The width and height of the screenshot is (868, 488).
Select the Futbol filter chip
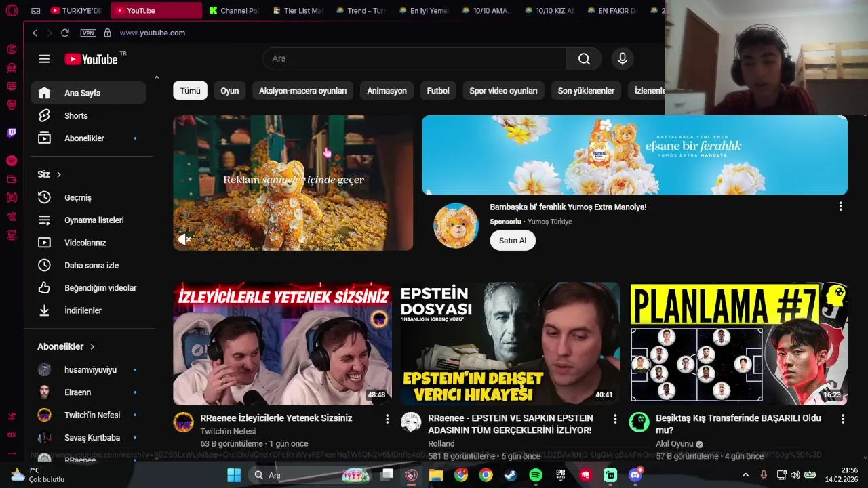tap(438, 91)
